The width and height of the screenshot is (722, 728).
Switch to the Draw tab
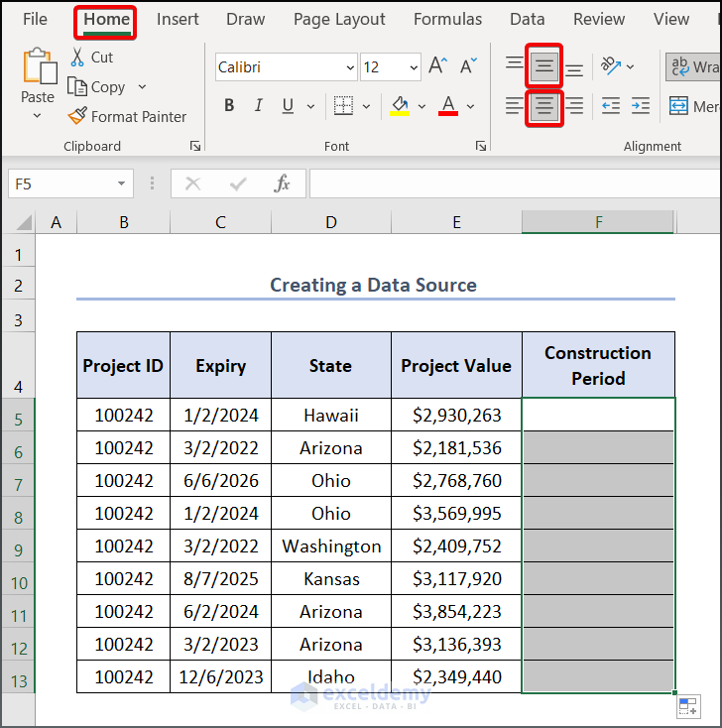pyautogui.click(x=246, y=19)
